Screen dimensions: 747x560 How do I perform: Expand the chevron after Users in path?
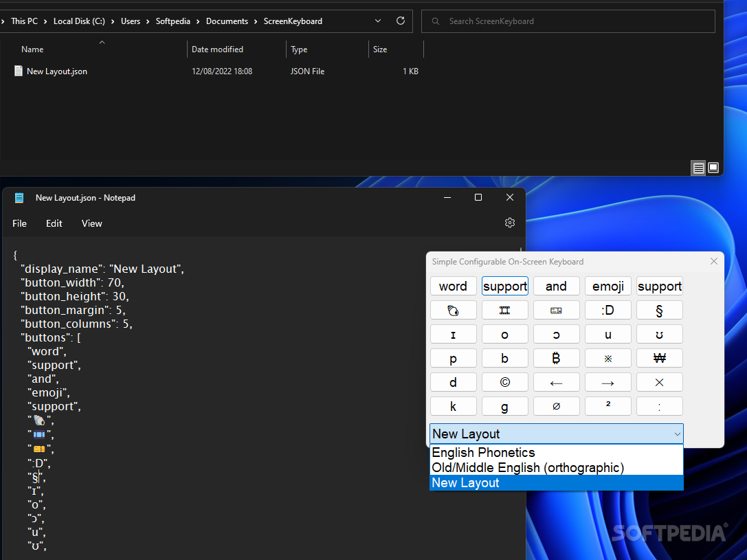pyautogui.click(x=148, y=21)
